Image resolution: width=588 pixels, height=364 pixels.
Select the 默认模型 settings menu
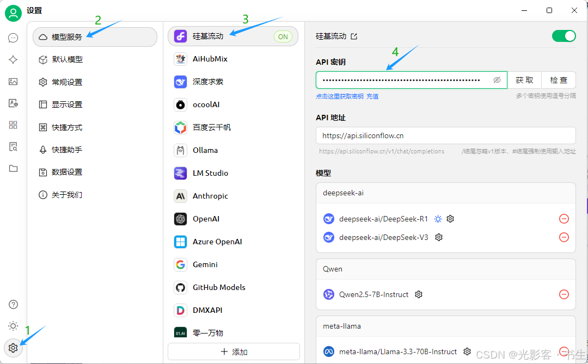point(95,60)
